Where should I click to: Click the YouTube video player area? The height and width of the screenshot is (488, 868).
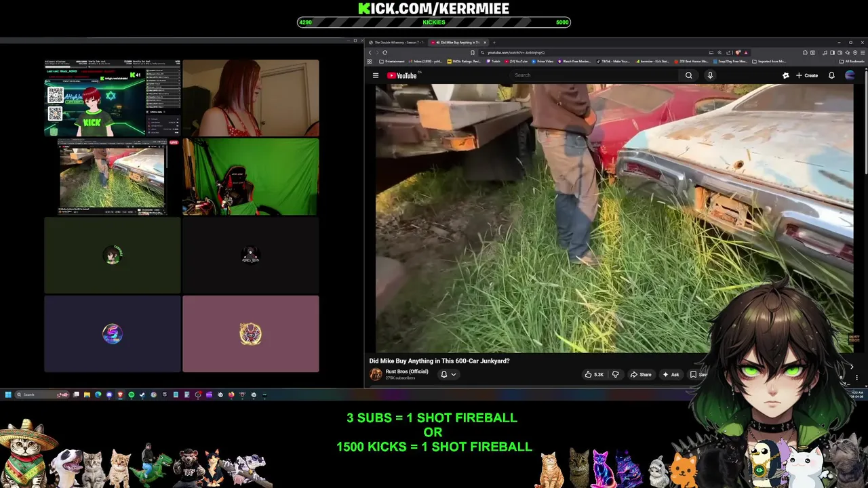(614, 218)
